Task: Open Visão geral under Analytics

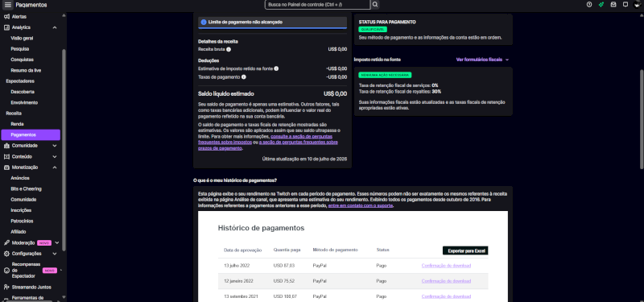Action: point(22,38)
